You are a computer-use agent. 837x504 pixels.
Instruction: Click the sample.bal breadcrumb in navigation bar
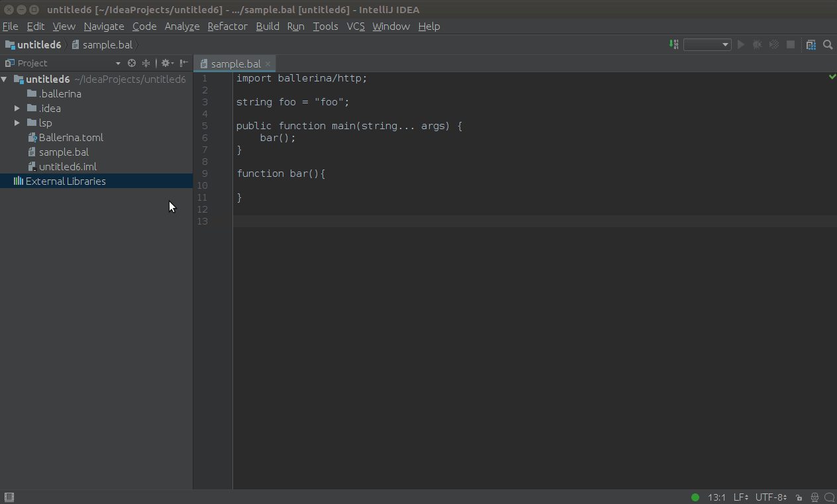102,44
